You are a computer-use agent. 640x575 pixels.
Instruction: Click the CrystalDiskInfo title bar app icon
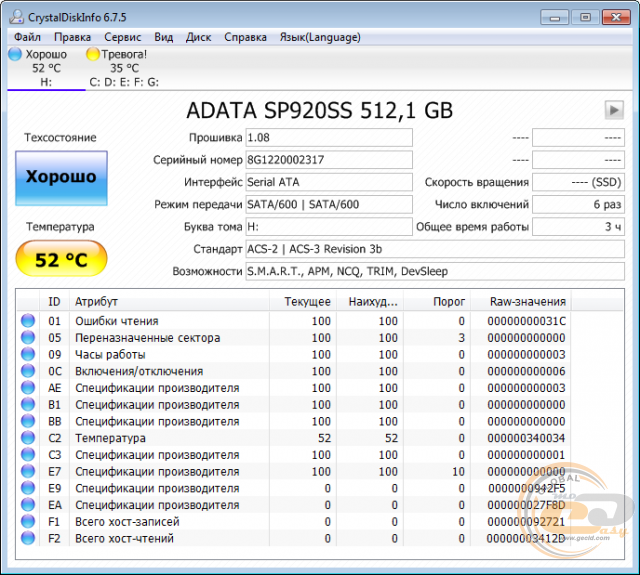click(x=17, y=17)
